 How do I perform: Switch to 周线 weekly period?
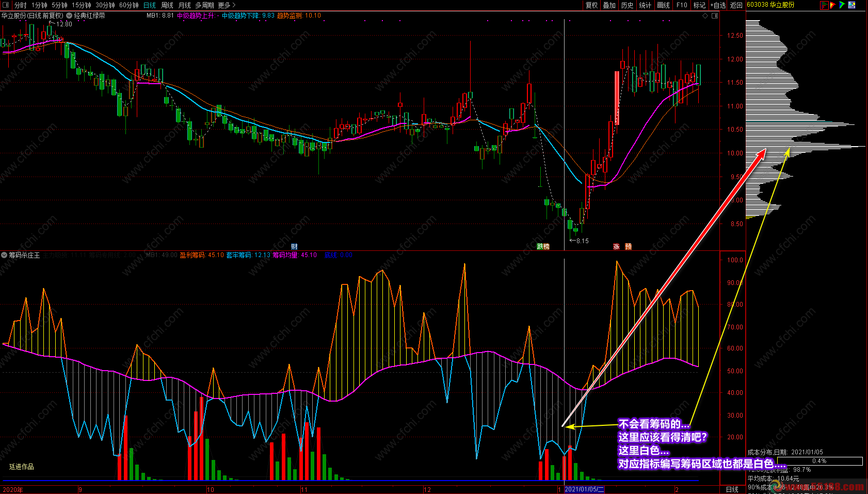(167, 5)
